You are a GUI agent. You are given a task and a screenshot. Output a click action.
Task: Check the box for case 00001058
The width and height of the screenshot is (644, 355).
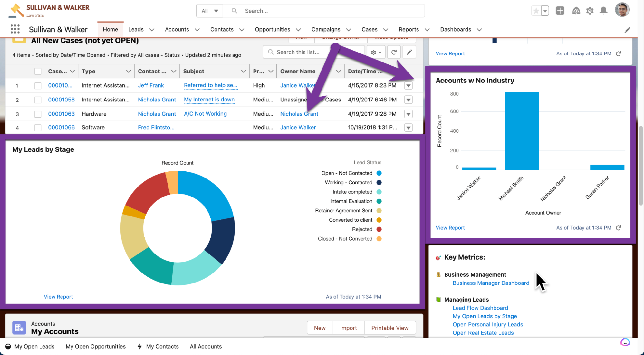click(38, 100)
